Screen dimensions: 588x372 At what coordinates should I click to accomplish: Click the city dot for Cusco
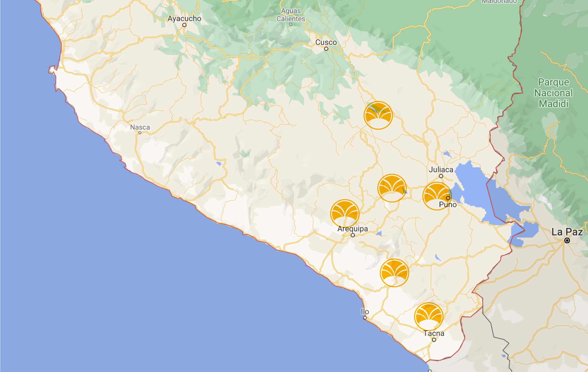click(326, 48)
